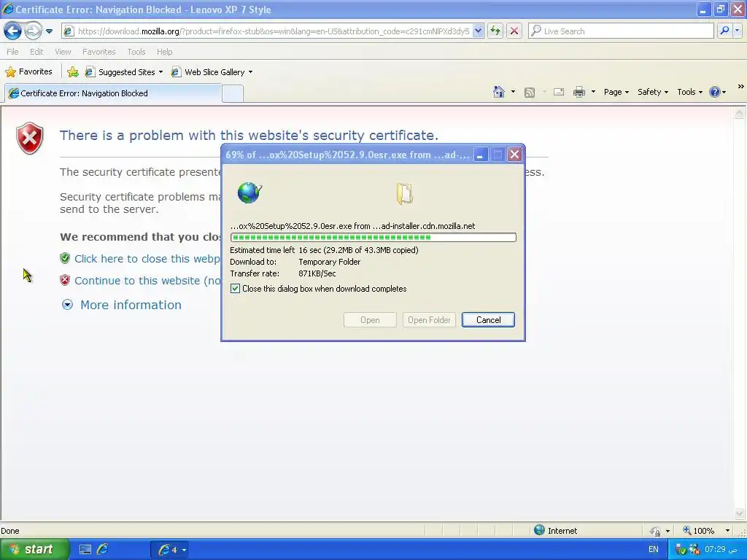747x560 pixels.
Task: Click the transfer rate 871KB/Sec text
Action: tap(317, 274)
